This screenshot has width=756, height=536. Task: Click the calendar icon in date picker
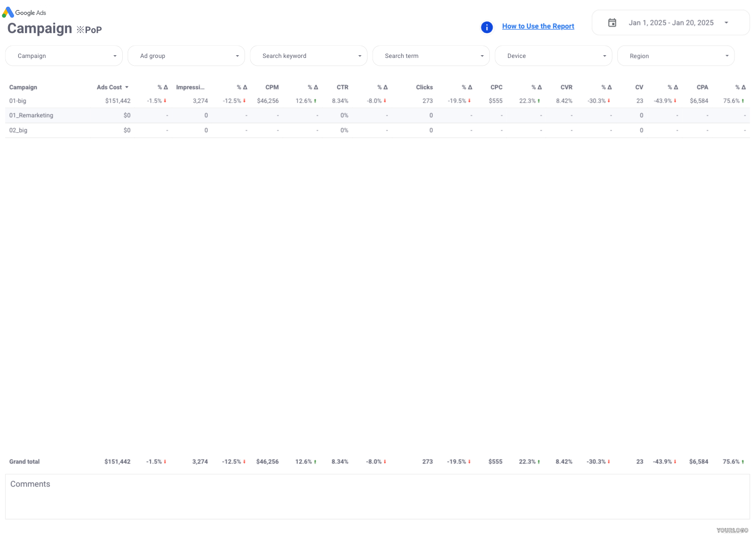point(612,23)
